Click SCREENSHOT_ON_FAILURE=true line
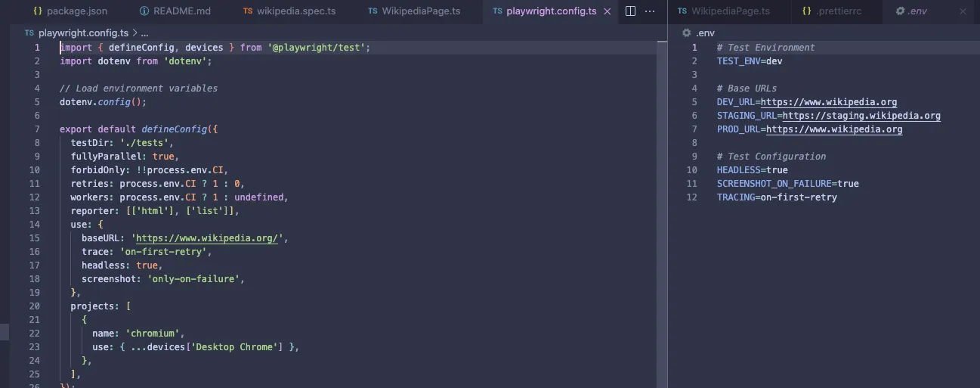 coord(788,184)
